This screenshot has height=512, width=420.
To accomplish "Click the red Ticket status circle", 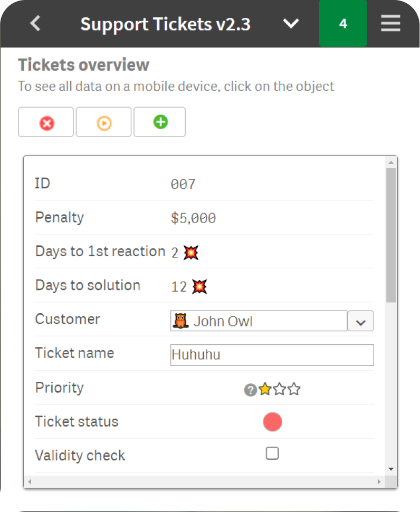I will [272, 422].
